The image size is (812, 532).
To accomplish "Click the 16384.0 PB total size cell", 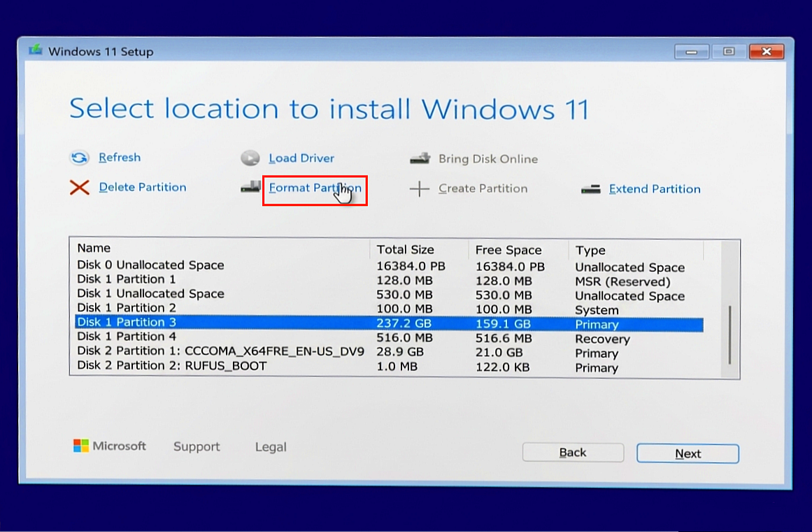I will (411, 266).
